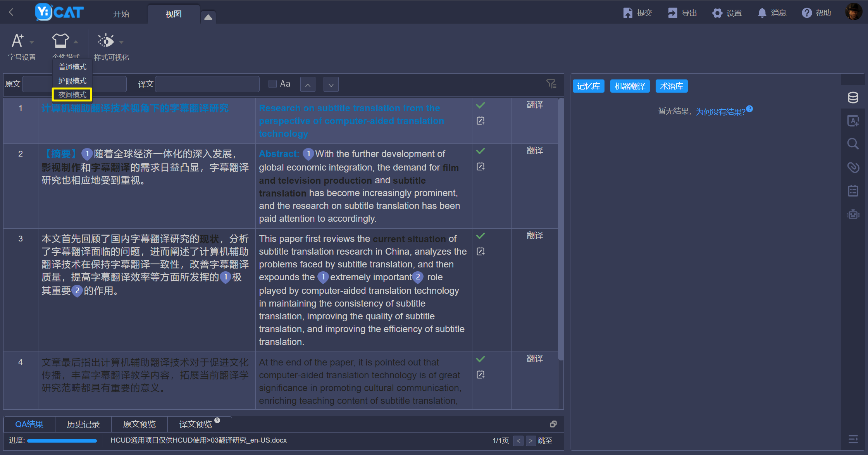
Task: Click the 机器翻译 machine translation button
Action: 630,86
